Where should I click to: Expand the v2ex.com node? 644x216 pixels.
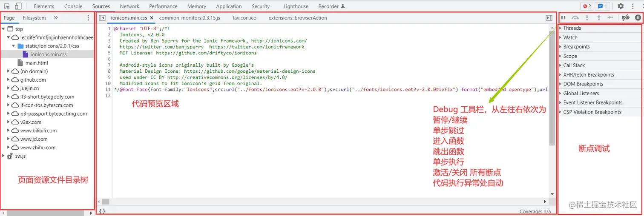[9, 122]
